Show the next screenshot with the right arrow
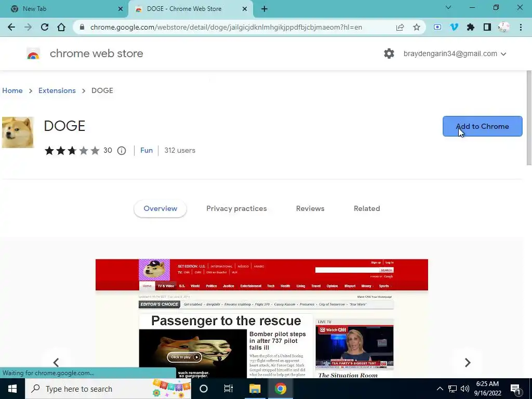The width and height of the screenshot is (532, 399). pos(468,362)
